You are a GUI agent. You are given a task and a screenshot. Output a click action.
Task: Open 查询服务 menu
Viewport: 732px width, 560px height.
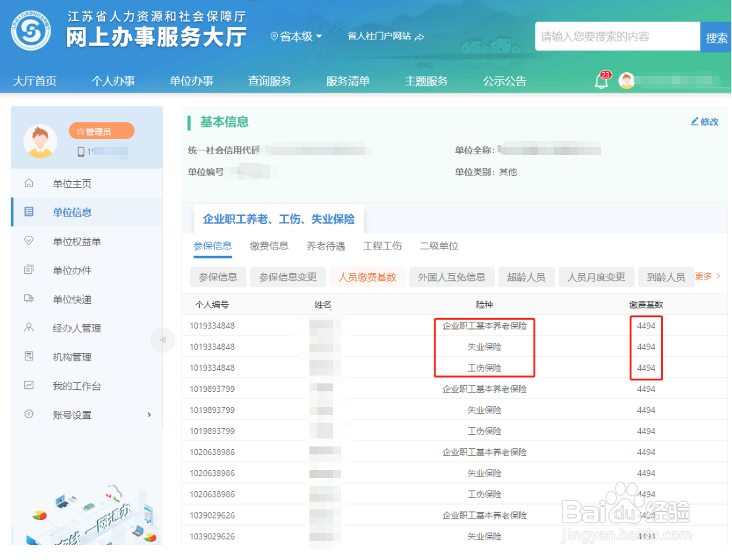click(269, 81)
